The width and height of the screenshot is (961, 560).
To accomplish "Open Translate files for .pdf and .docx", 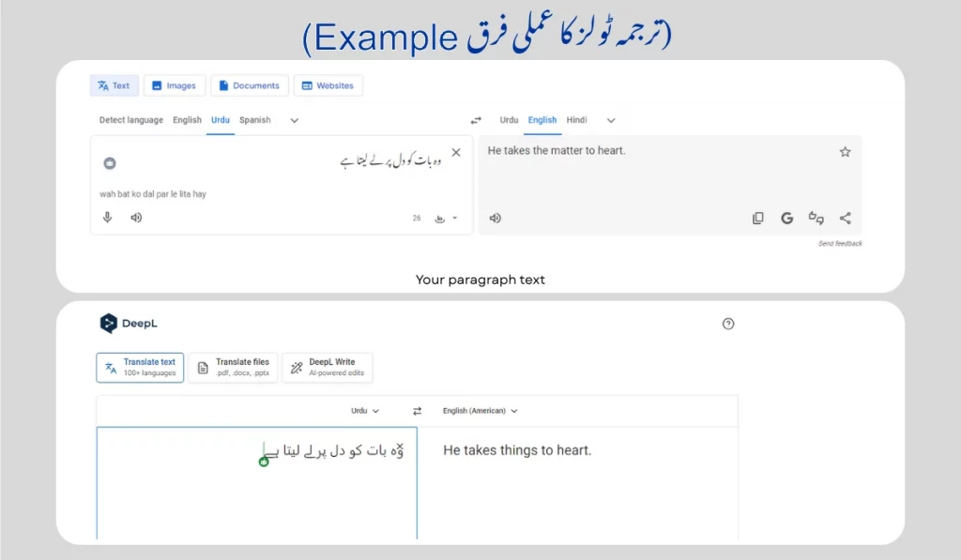I will (x=233, y=367).
